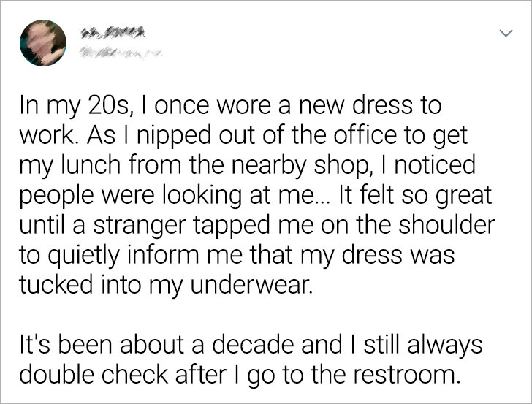532x404 pixels.
Task: Click the paragraph starting "It's been about a decade"
Action: [x=251, y=359]
